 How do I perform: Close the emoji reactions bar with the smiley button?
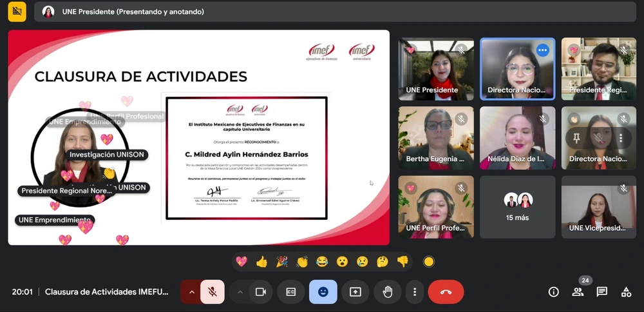(323, 292)
